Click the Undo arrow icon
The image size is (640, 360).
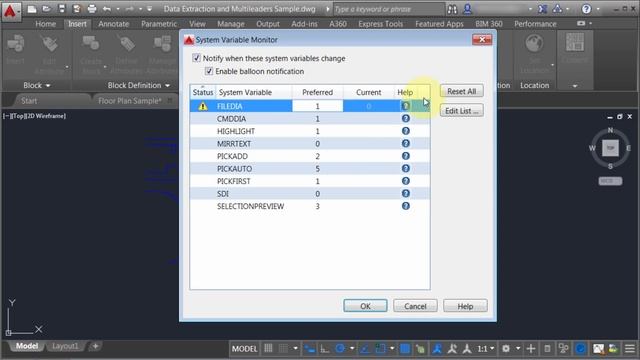107,9
